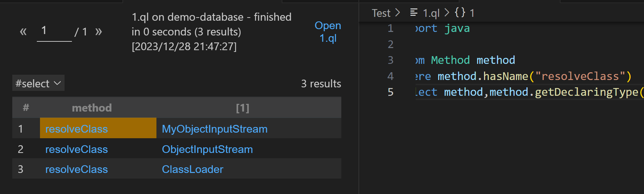Select 1.ql file in breadcrumb
Viewport: 644px width, 194px height.
click(x=431, y=13)
